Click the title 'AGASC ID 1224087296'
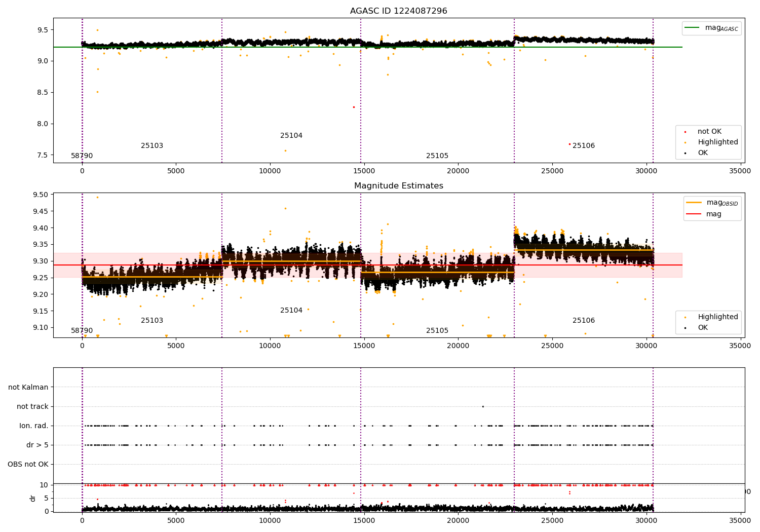This screenshot has height=532, width=760. pyautogui.click(x=399, y=11)
